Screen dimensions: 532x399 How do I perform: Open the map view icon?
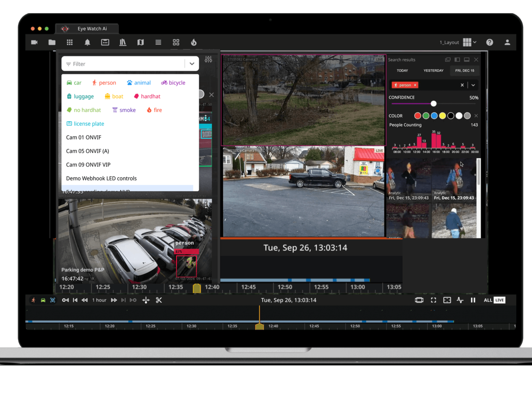[141, 42]
